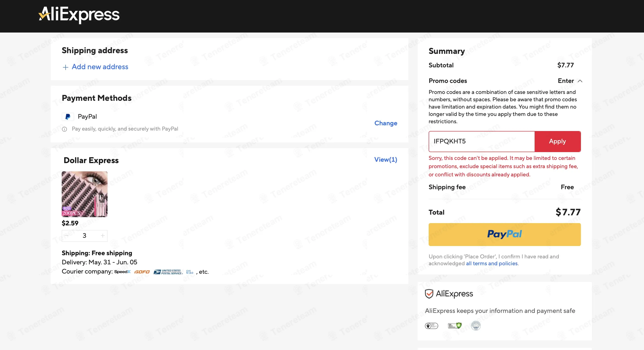
Task: Open View(1) for Dollar Express items
Action: [386, 159]
